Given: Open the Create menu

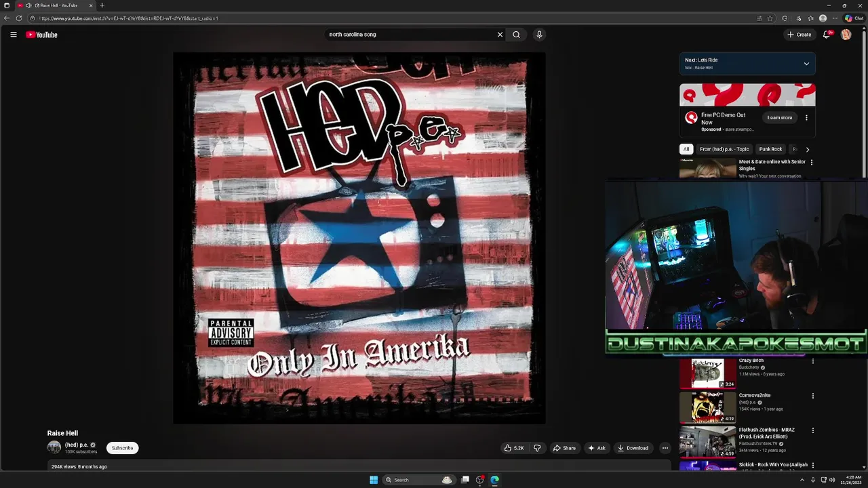Looking at the screenshot, I should coord(800,35).
